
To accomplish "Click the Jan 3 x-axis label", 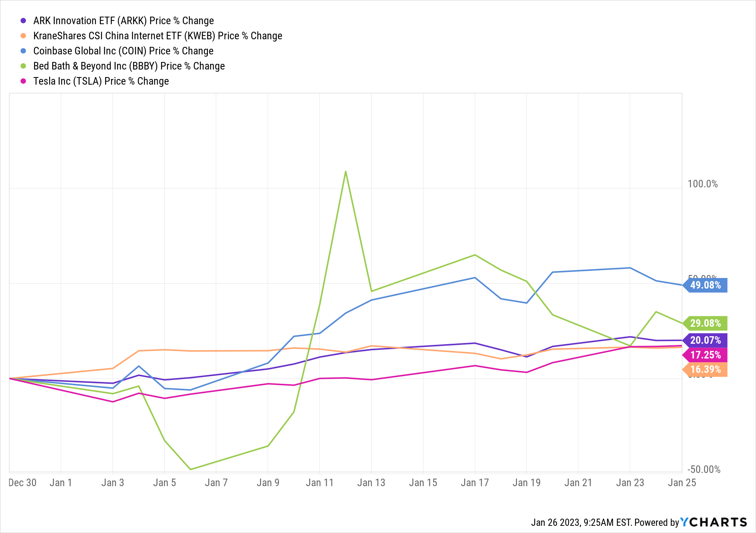I will tap(113, 483).
